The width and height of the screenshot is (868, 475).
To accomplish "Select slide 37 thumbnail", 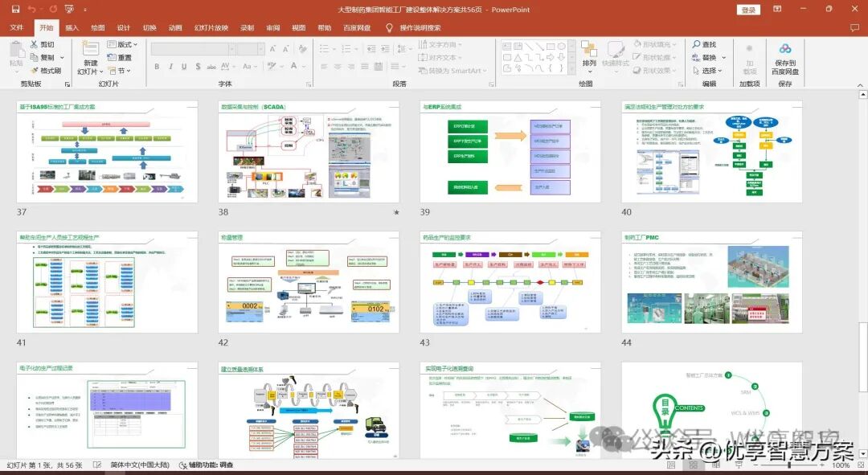I will pos(107,152).
